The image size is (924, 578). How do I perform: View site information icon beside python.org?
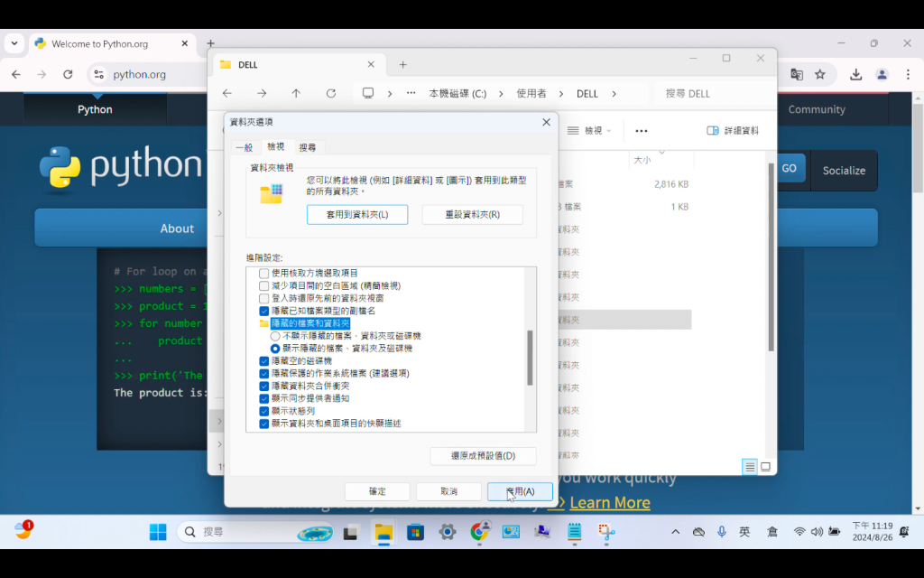pyautogui.click(x=99, y=74)
